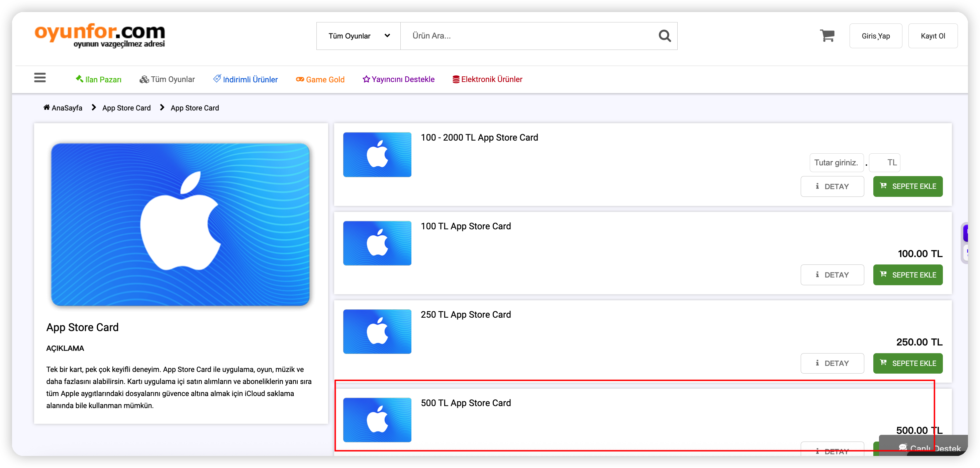This screenshot has width=980, height=468.
Task: Click the AÇIKLAMA heading
Action: click(65, 348)
